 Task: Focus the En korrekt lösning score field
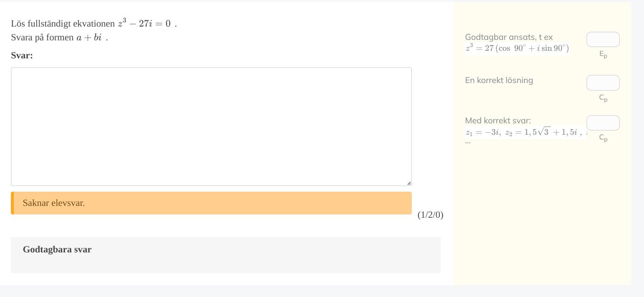(x=603, y=83)
